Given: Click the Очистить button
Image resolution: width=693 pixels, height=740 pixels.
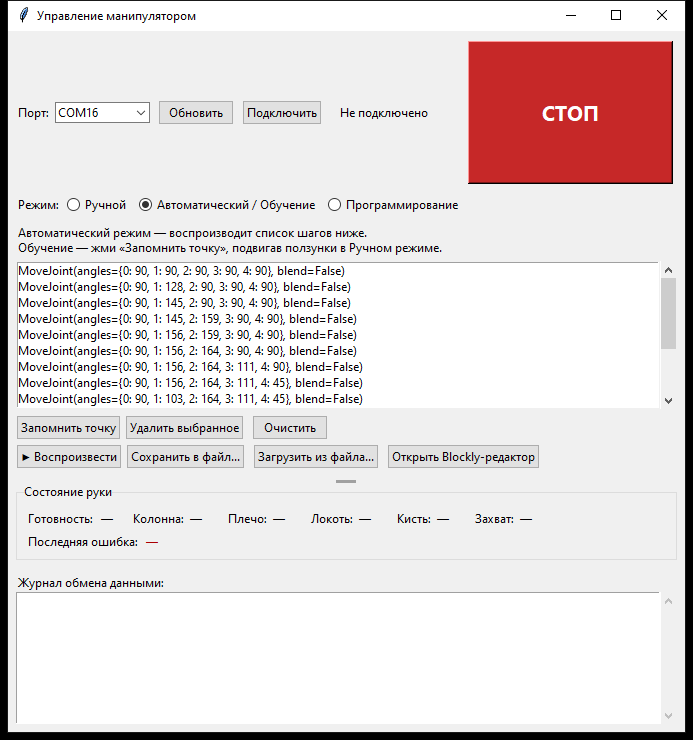Looking at the screenshot, I should [x=290, y=428].
